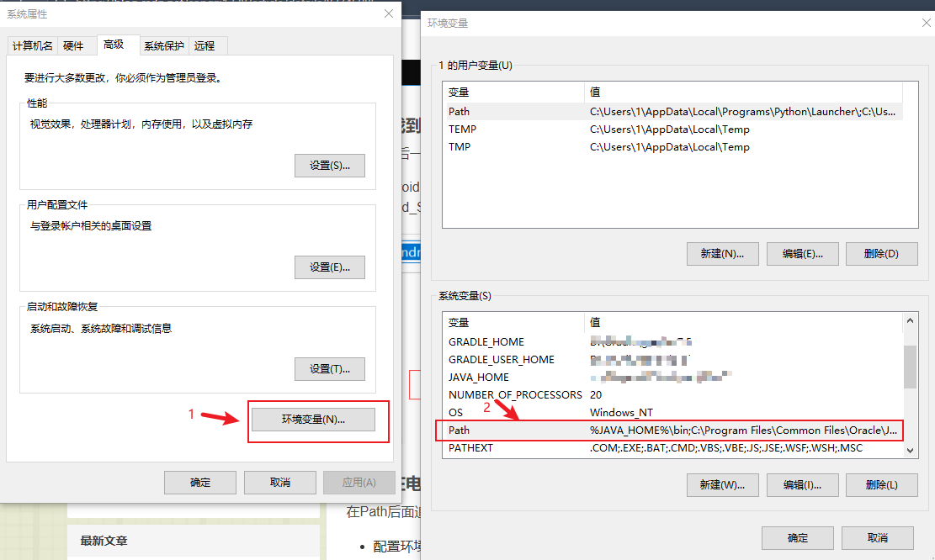Select PATHEXT system variable row

(x=675, y=448)
